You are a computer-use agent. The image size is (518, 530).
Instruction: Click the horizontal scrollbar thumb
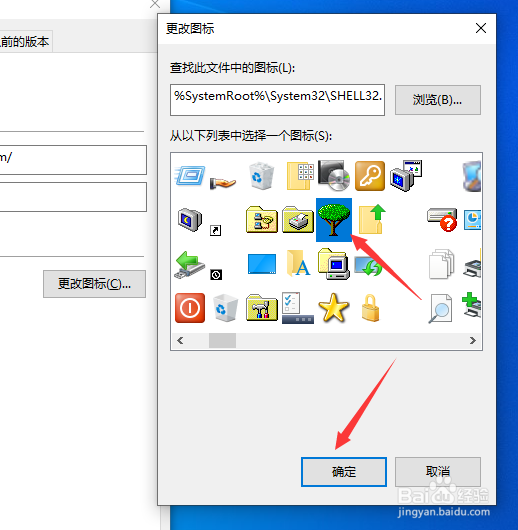pyautogui.click(x=222, y=340)
